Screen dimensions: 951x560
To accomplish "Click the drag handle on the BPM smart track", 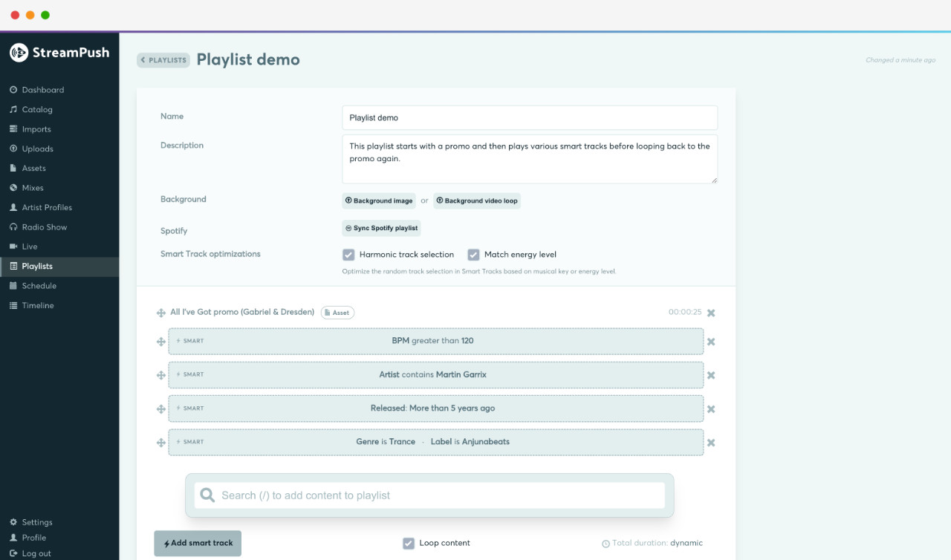I will point(161,342).
